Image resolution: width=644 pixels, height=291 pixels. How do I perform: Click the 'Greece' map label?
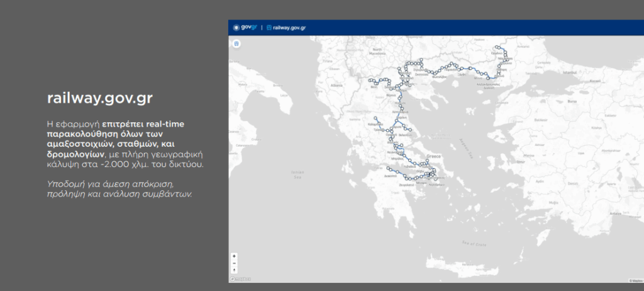tap(433, 157)
